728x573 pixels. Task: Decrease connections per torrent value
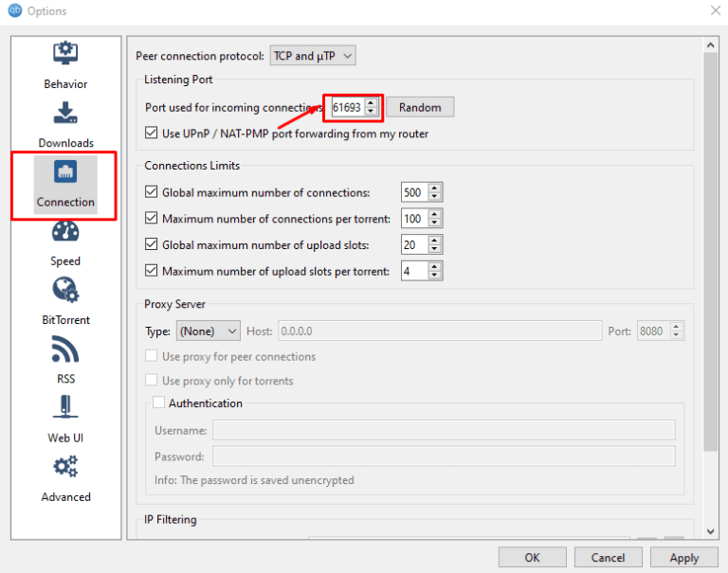coord(434,223)
